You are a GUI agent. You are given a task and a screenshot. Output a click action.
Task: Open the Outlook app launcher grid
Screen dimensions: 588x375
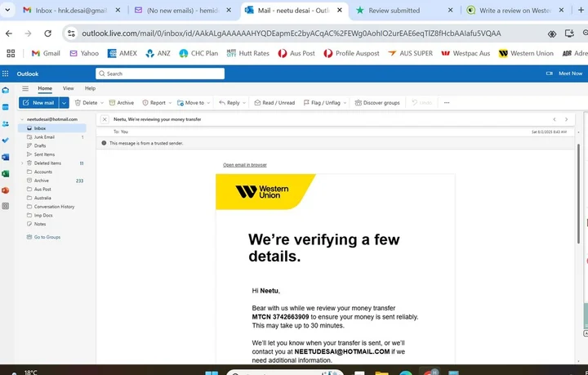[x=7, y=74]
